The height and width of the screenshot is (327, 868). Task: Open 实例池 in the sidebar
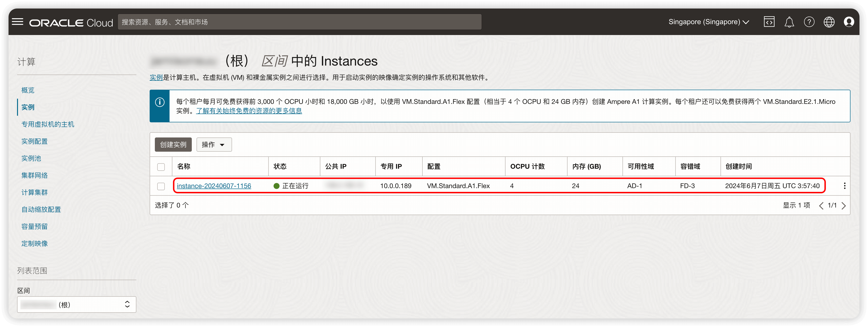coord(31,158)
